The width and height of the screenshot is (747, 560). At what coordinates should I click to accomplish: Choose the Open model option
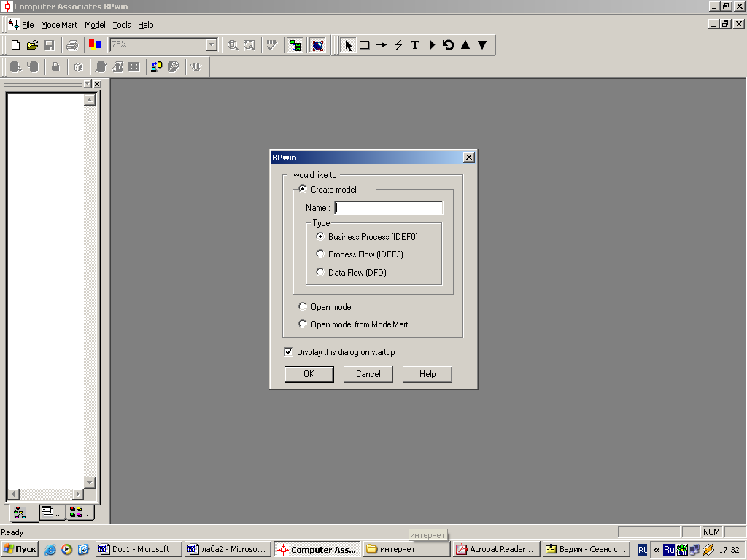303,307
